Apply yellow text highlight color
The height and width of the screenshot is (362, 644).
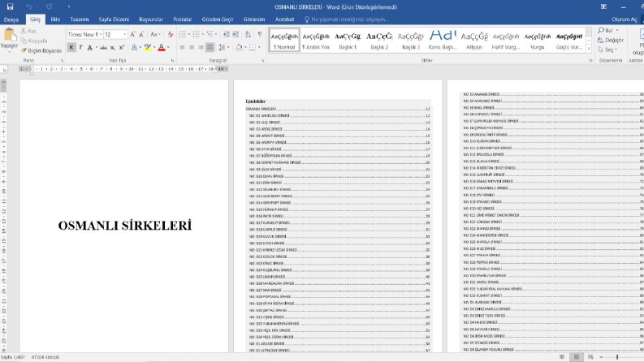click(148, 48)
